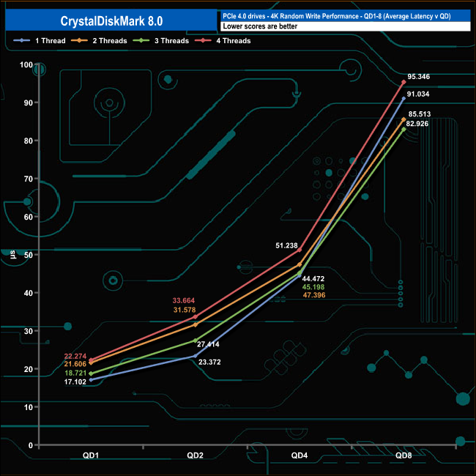This screenshot has height=476, width=476.
Task: Select the 27.414 data label
Action: [x=208, y=344]
